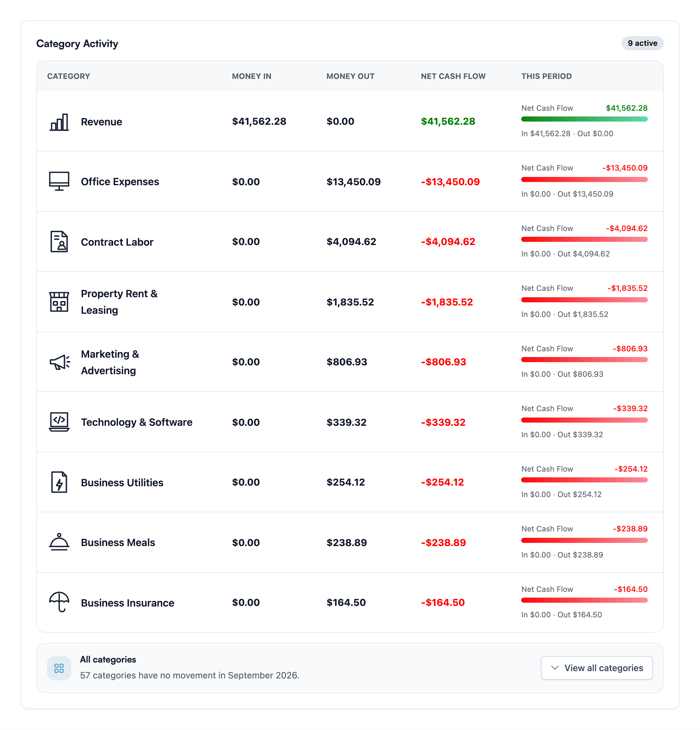Click the Business Insurance umbrella icon
Viewport: 700px width, 730px height.
[59, 602]
